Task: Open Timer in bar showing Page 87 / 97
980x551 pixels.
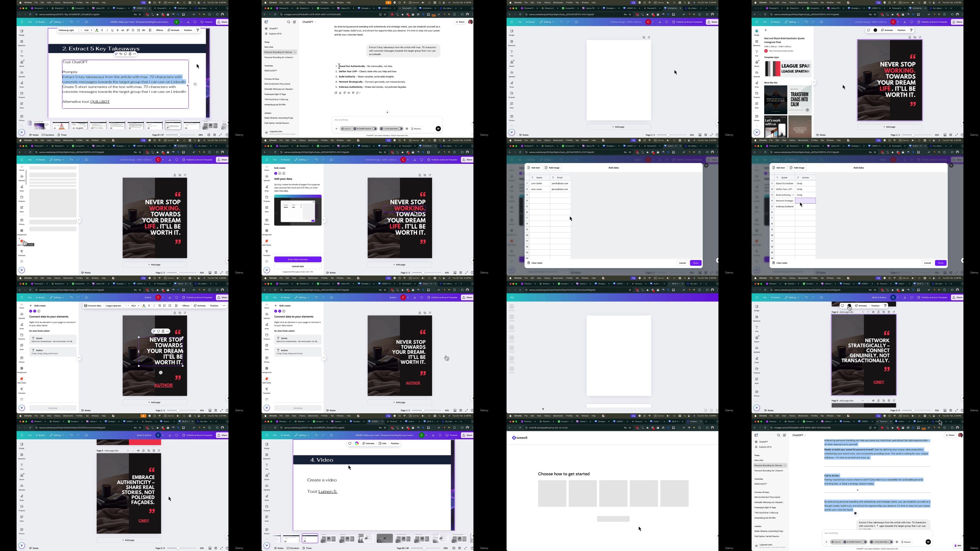Action: pyautogui.click(x=62, y=135)
